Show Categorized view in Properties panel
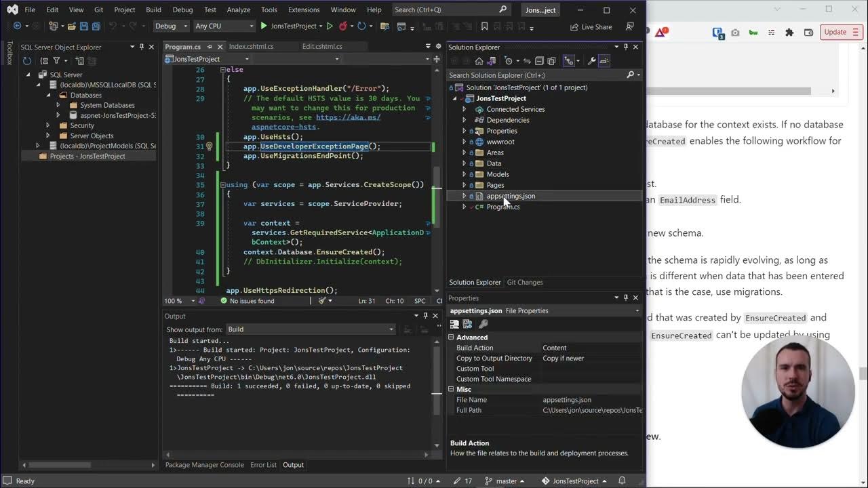The image size is (868, 488). pos(455,324)
